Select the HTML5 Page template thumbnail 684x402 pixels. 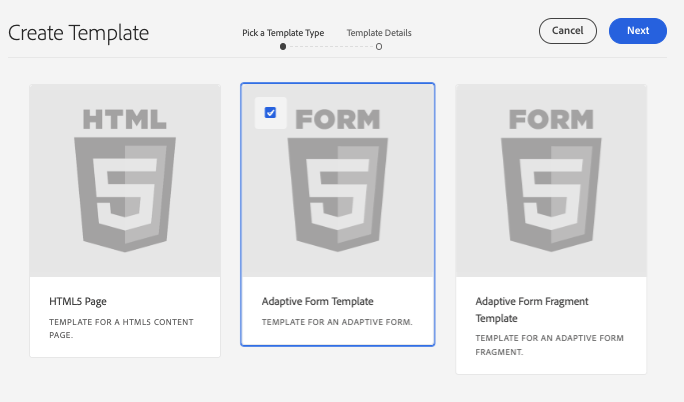point(125,181)
